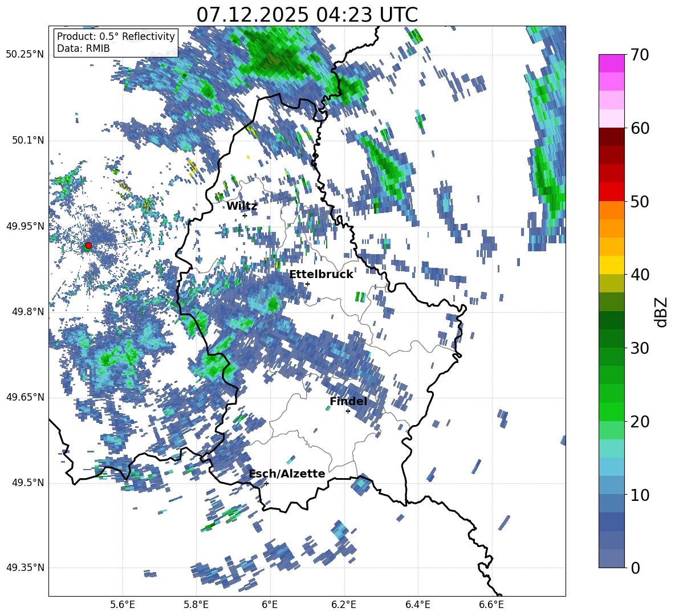Click the 5.8°E longitude label
Image resolution: width=675 pixels, height=616 pixels.
click(x=196, y=605)
